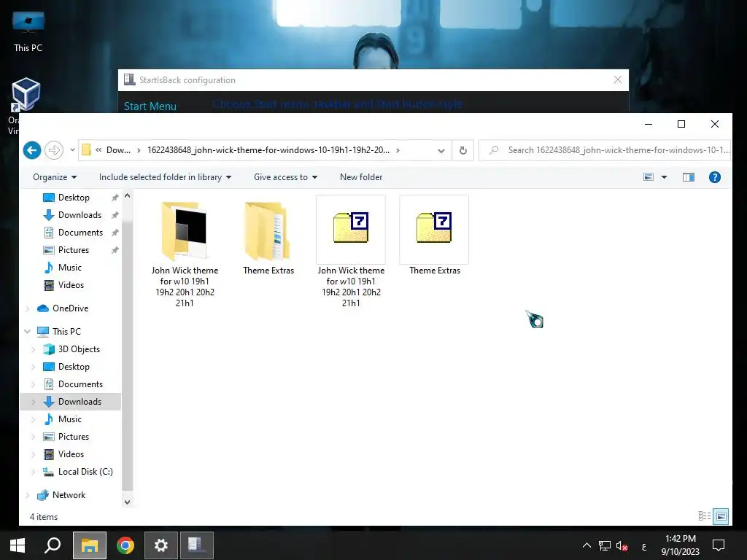Screen dimensions: 747x560
Task: Open Explorer Help with question mark icon
Action: (715, 177)
